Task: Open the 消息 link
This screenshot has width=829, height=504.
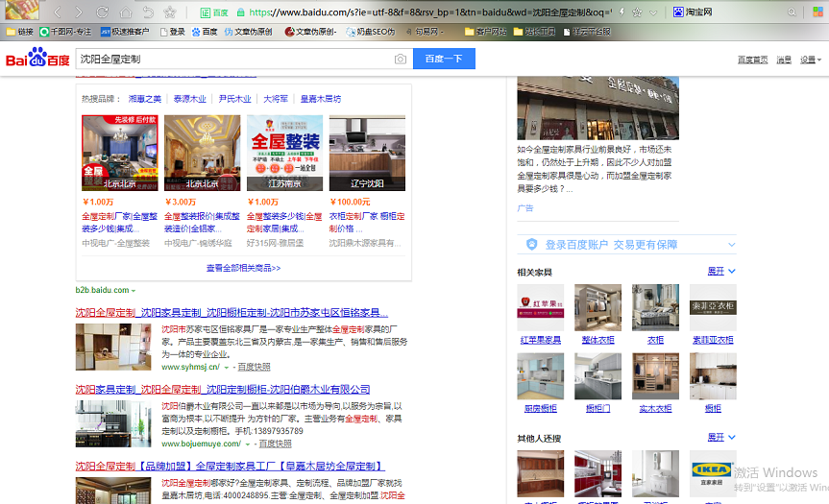Action: (x=784, y=60)
